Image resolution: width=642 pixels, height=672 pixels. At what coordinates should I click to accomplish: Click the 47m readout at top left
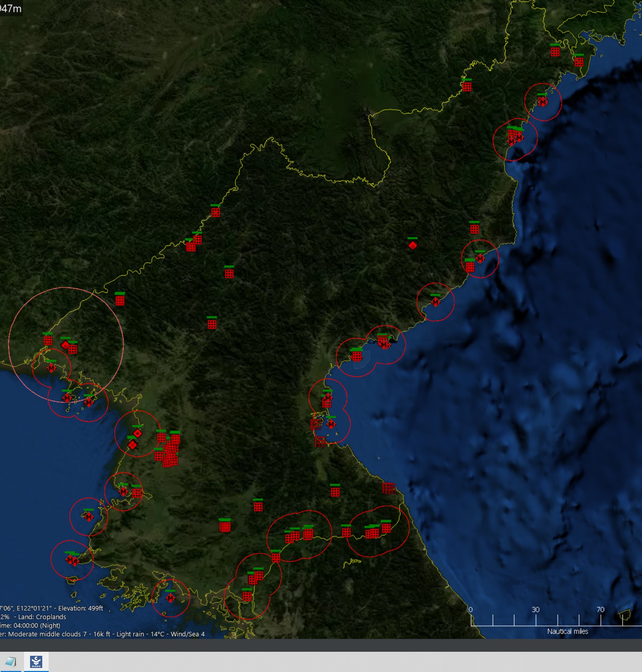click(10, 8)
